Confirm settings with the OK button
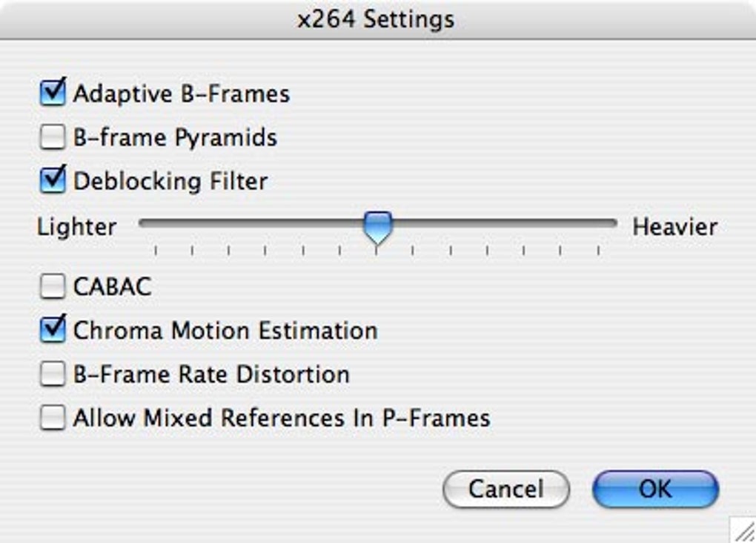 (x=655, y=489)
